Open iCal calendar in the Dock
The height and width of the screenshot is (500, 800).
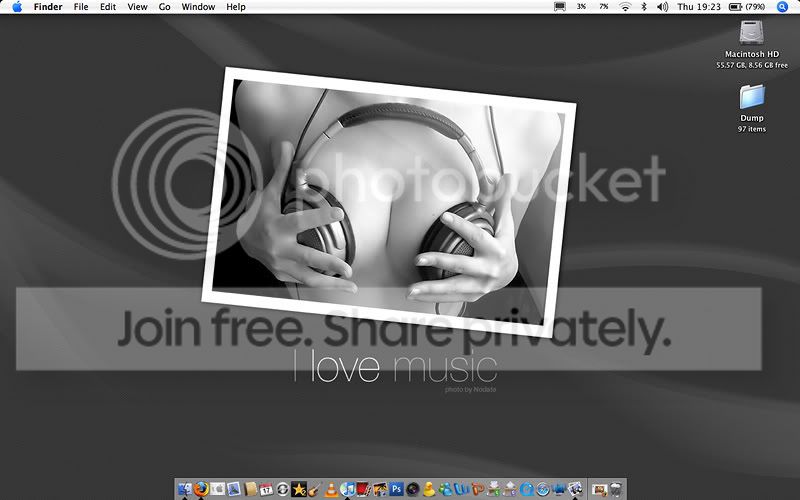point(266,489)
